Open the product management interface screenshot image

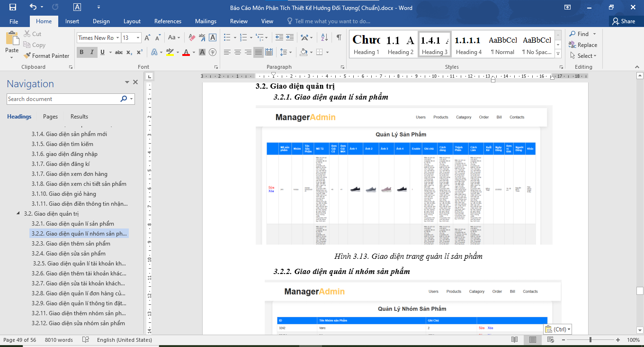[404, 175]
